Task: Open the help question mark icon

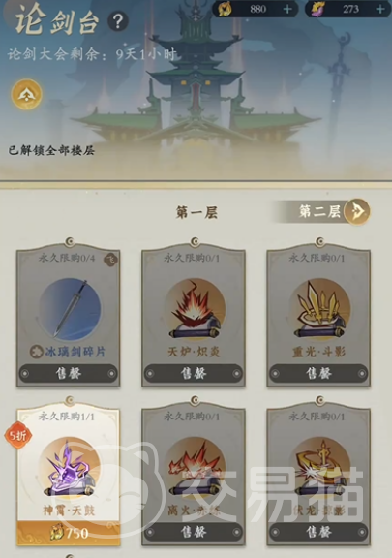Action: [x=118, y=21]
